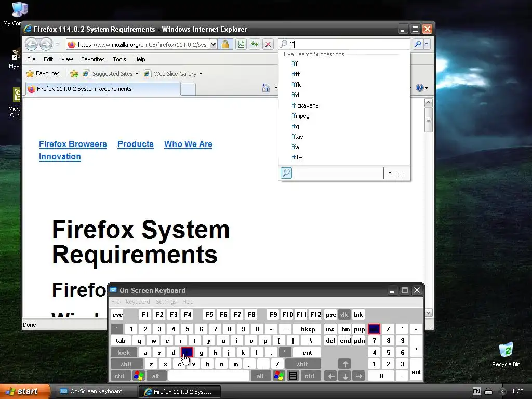Click the Add to Favorites Bar icon

(74, 74)
